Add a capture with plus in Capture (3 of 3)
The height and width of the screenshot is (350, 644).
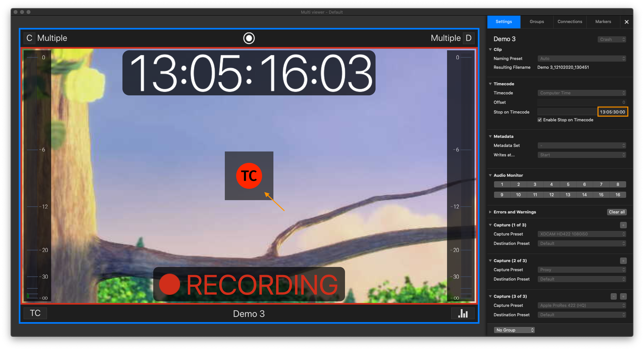click(623, 296)
